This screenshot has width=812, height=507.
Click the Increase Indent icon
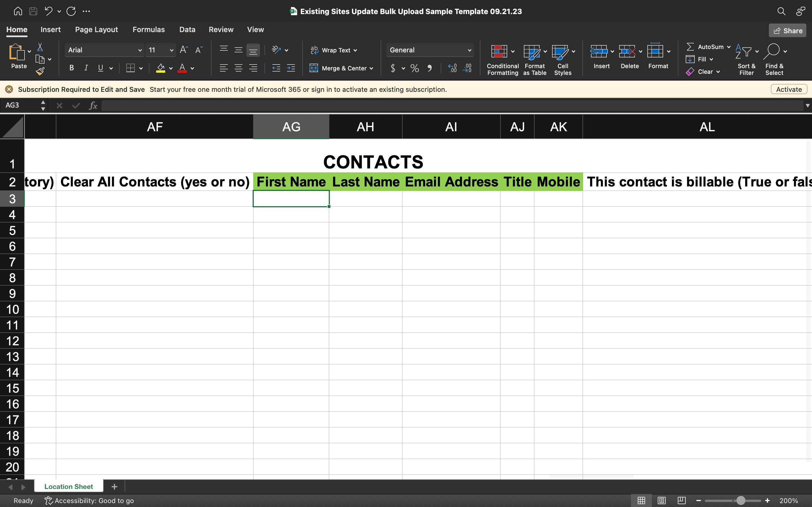291,68
